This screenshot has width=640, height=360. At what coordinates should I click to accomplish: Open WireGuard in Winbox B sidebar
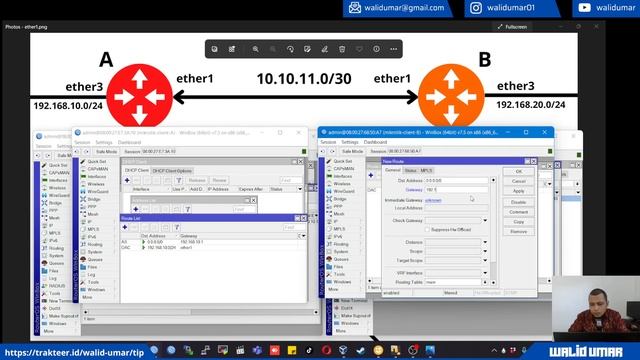pos(344,191)
